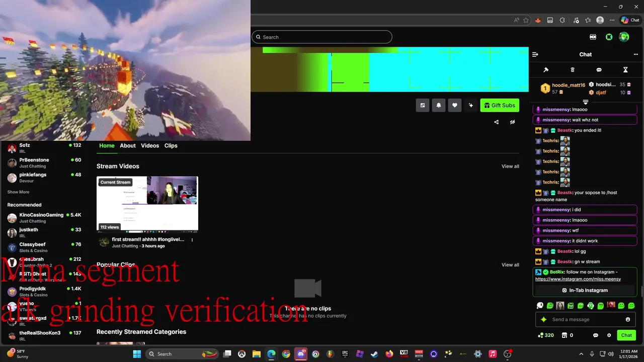Viewport: 644px width, 362px height.
Task: Open Firefox from the taskbar
Action: coord(389,354)
